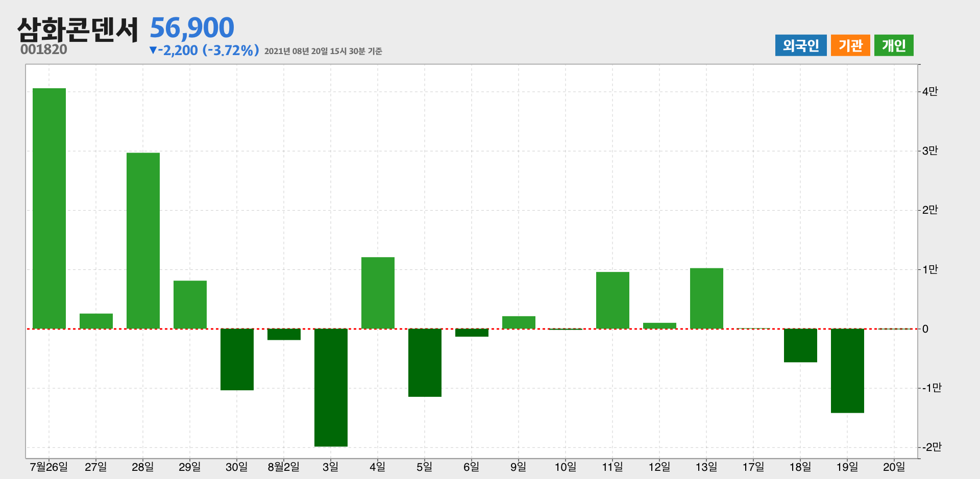The width and height of the screenshot is (980, 479).
Task: Click the x-axis label 30일
Action: [x=237, y=467]
